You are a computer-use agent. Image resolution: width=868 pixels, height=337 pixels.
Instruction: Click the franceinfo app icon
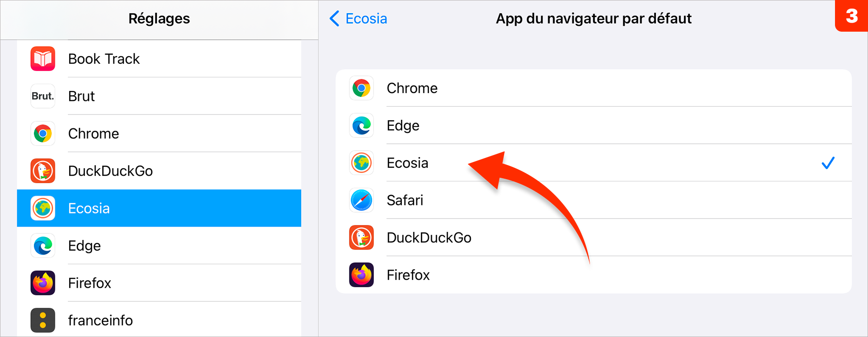(43, 320)
